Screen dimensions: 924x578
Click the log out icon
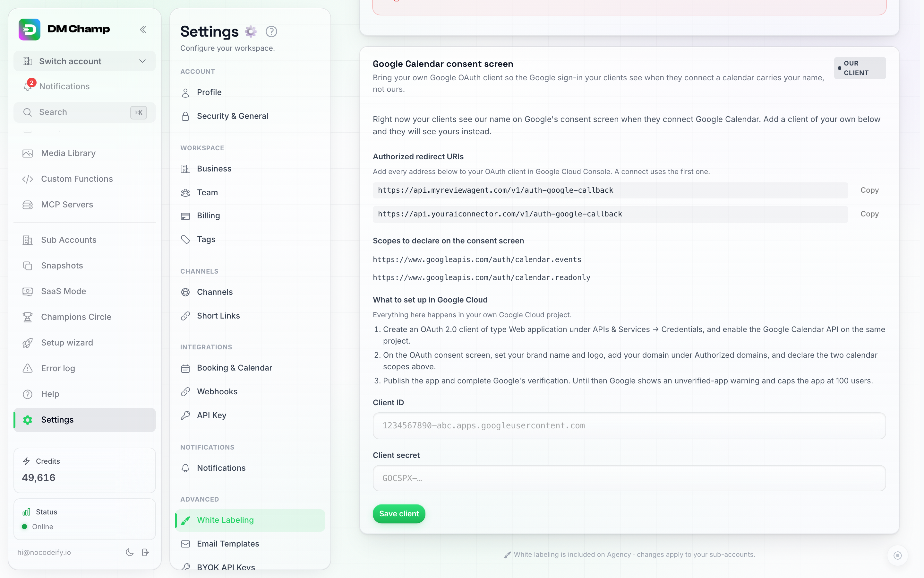tap(145, 552)
